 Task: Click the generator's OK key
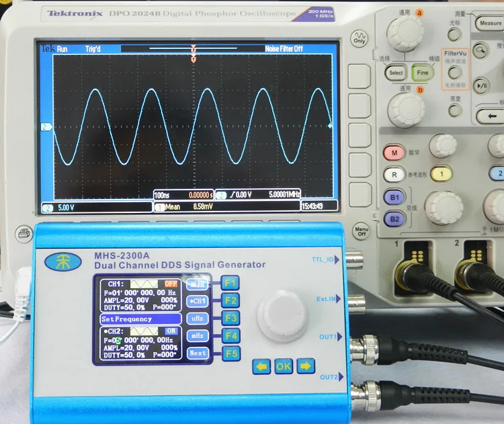click(x=284, y=366)
